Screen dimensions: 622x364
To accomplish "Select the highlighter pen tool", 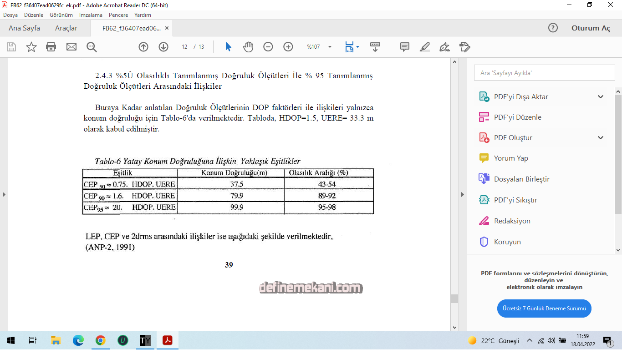I will (424, 47).
